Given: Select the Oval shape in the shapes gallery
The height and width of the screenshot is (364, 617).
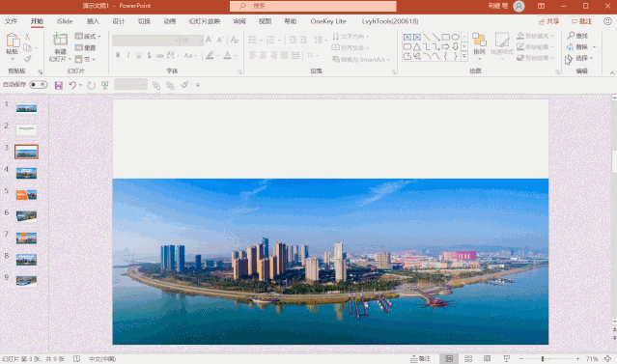Looking at the screenshot, I should coord(456,37).
